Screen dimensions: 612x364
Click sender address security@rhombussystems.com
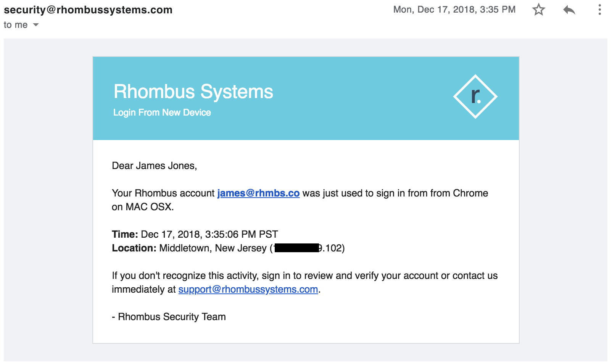[x=88, y=10]
